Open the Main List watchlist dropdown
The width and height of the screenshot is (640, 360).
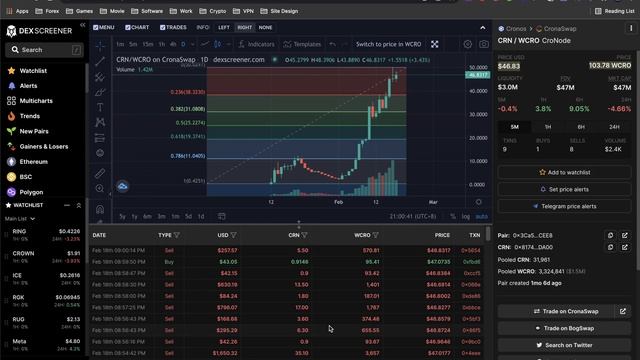coord(20,219)
